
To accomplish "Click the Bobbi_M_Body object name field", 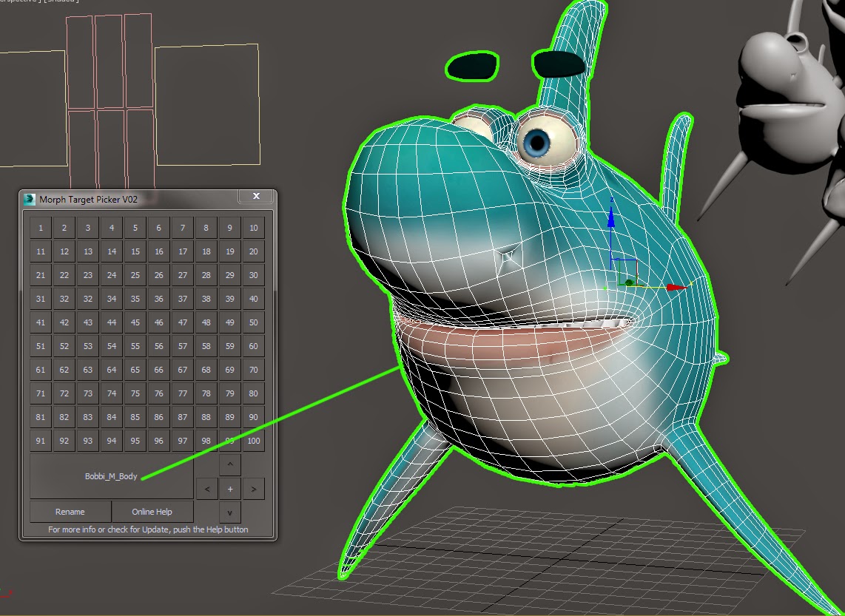I will click(111, 476).
